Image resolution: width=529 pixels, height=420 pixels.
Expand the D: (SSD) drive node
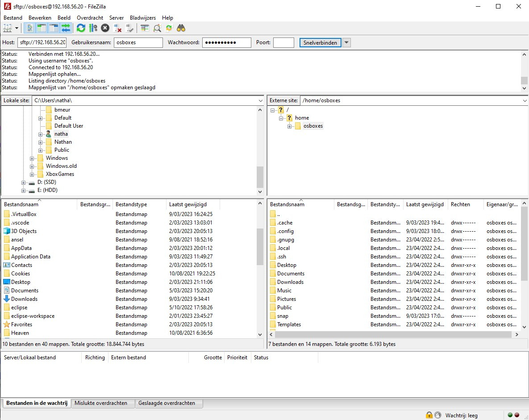23,183
